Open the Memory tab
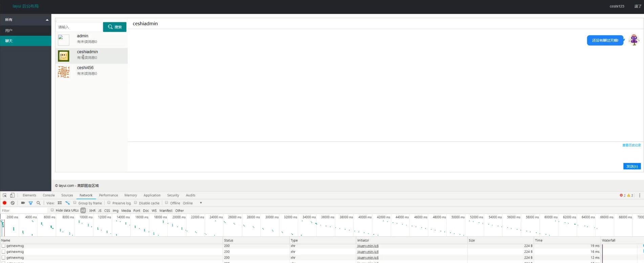 coord(131,195)
